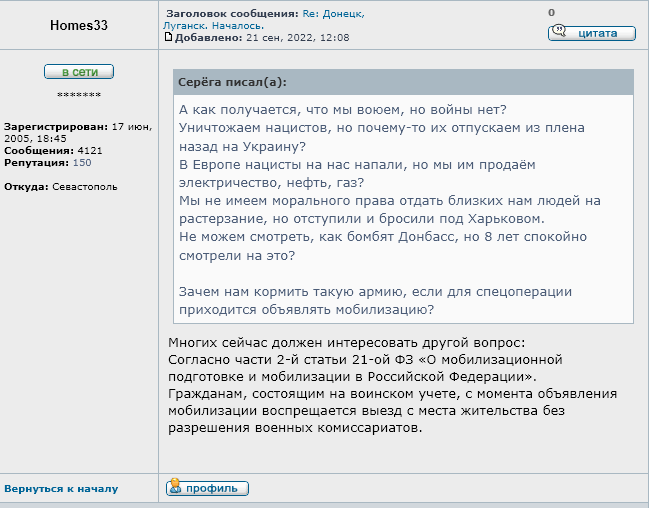The image size is (651, 508).
Task: Click reply line about разрешения военных комиссариатов
Action: (x=295, y=427)
